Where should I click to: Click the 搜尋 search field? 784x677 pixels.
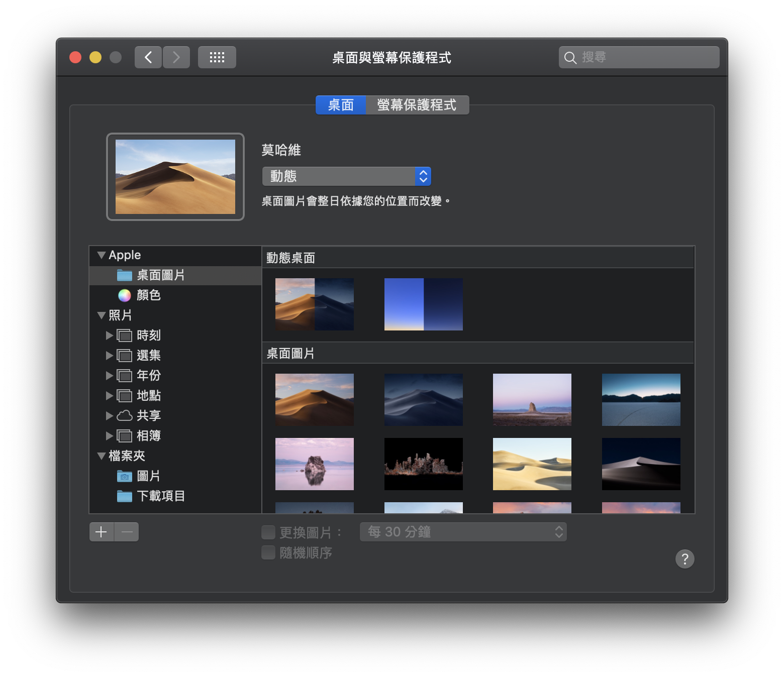point(639,57)
